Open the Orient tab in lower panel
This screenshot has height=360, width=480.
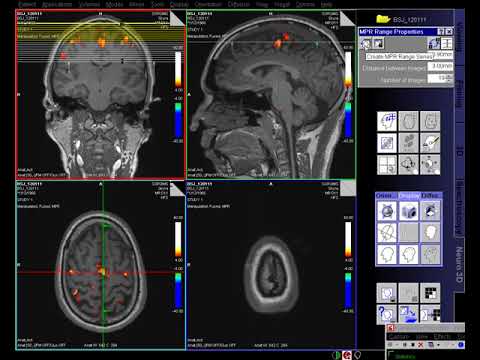(386, 196)
